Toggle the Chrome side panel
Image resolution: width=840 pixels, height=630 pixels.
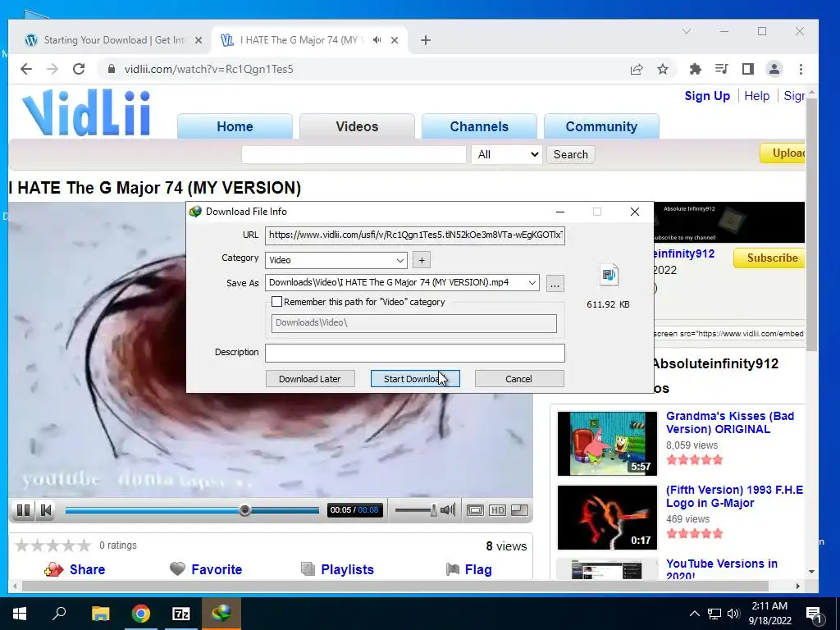pyautogui.click(x=748, y=69)
